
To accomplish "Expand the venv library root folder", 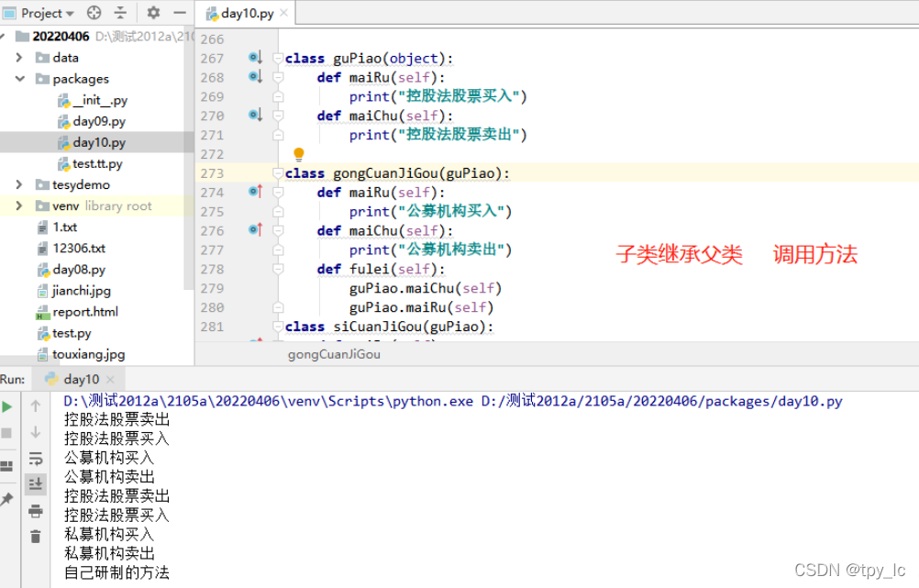I will [x=18, y=205].
